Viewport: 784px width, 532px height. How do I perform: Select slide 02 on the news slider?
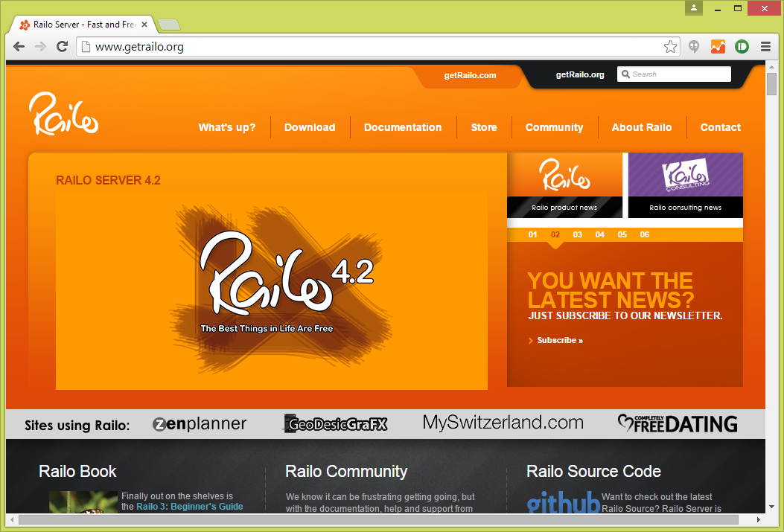click(x=555, y=234)
